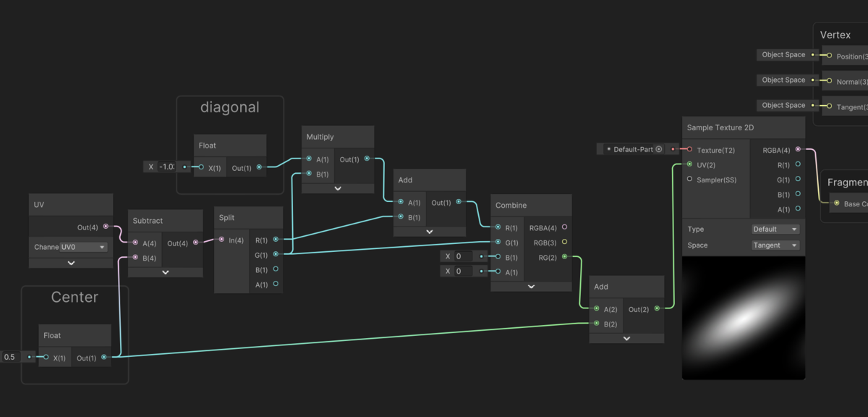Click X 0 field feeding Combine A(1)
This screenshot has height=417, width=868.
[x=463, y=271]
